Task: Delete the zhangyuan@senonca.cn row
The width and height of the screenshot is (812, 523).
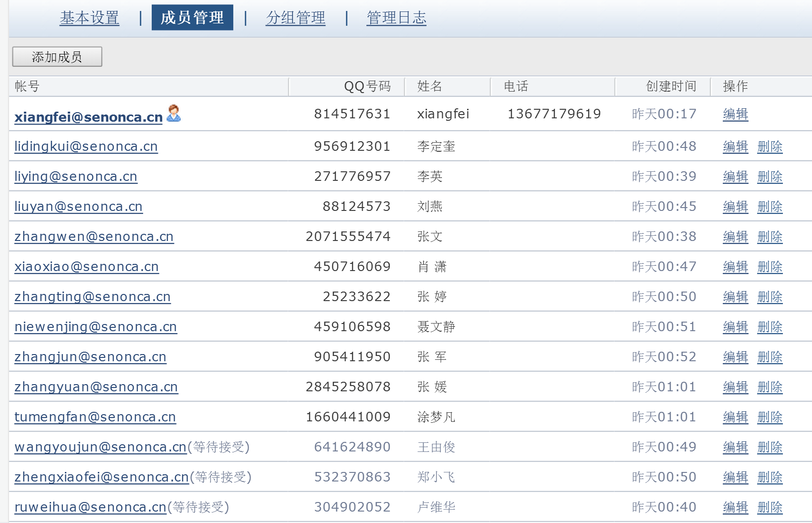Action: [x=770, y=387]
